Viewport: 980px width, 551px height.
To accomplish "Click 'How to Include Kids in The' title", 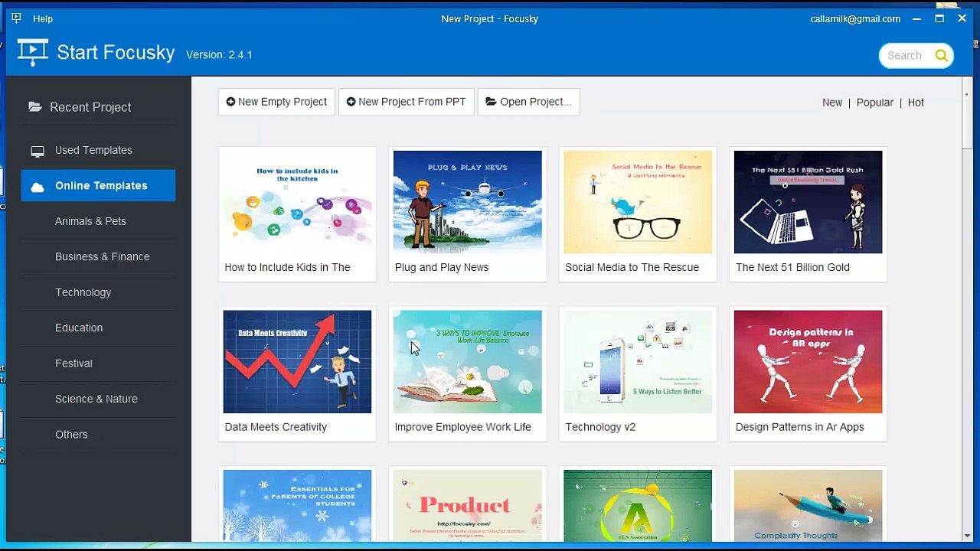I will pos(287,267).
